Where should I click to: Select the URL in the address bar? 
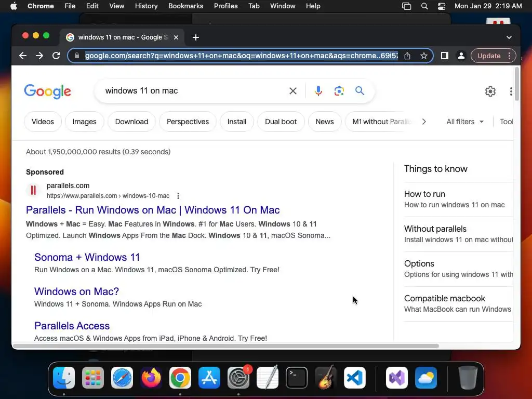coord(241,56)
